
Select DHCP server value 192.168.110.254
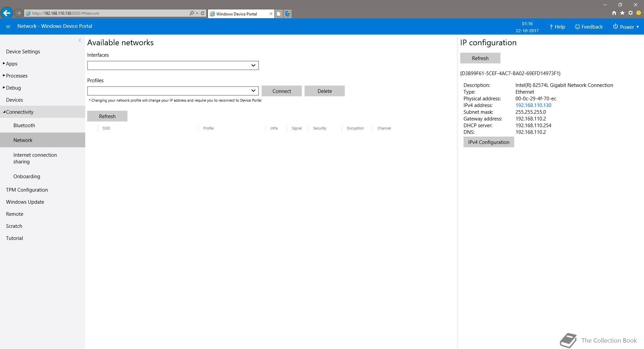point(533,126)
